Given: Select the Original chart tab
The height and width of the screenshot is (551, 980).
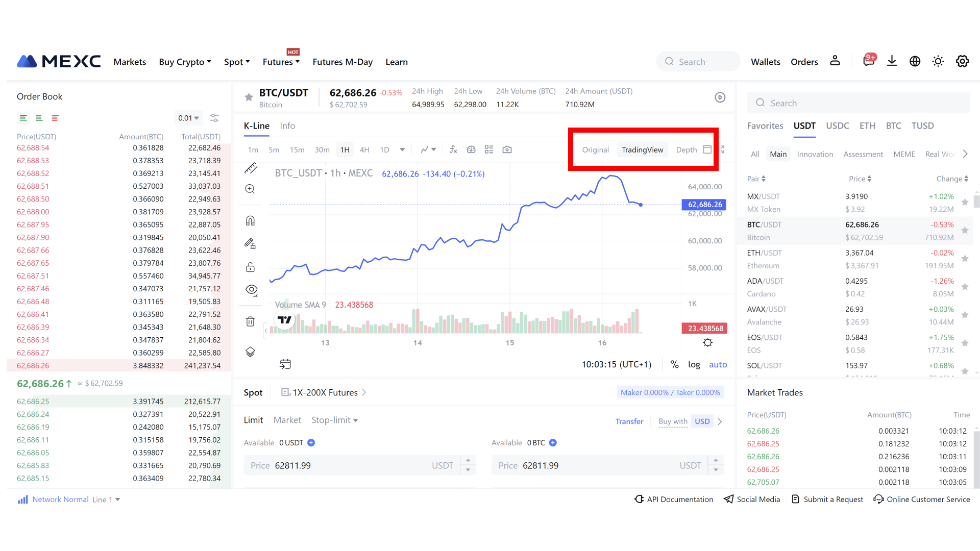Looking at the screenshot, I should coord(595,149).
